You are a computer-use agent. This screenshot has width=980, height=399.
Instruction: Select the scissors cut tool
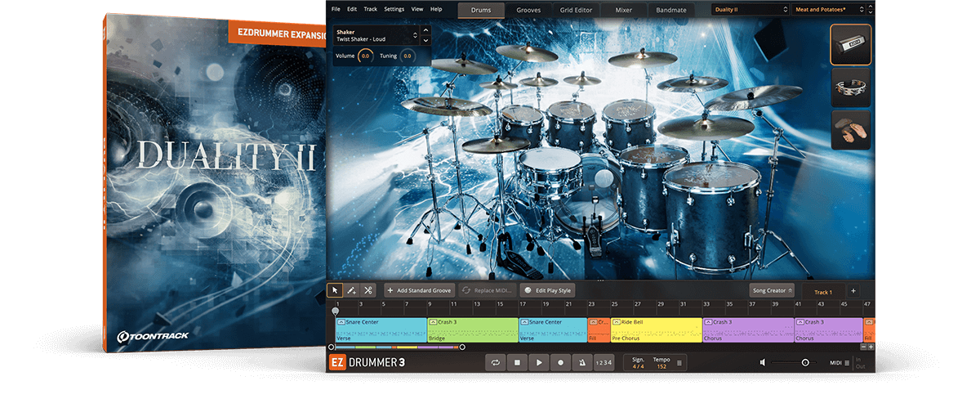(367, 290)
